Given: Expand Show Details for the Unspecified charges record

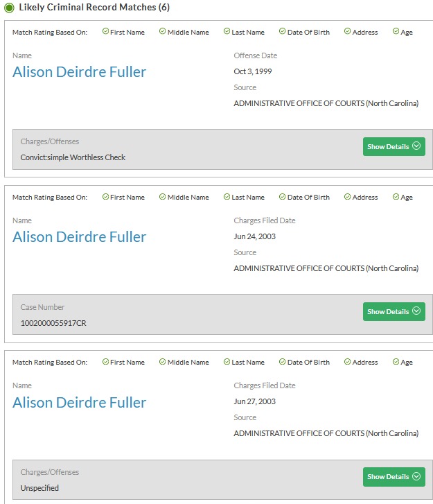Looking at the screenshot, I should tap(394, 476).
